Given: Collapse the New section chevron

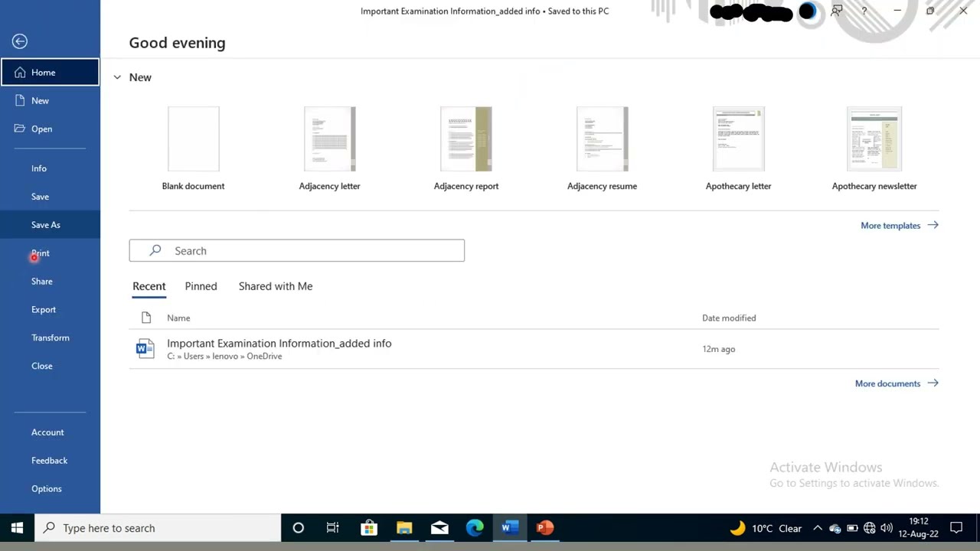Looking at the screenshot, I should click(x=117, y=77).
